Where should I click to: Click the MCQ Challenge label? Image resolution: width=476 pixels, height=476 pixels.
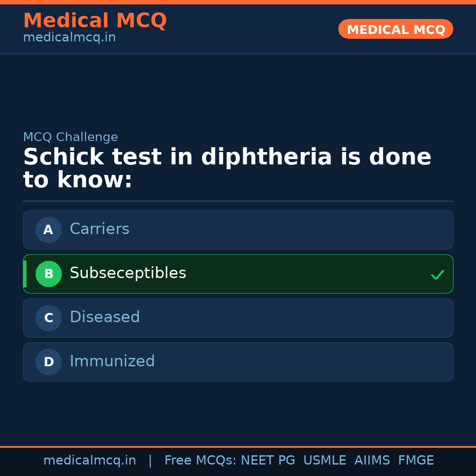pos(71,137)
